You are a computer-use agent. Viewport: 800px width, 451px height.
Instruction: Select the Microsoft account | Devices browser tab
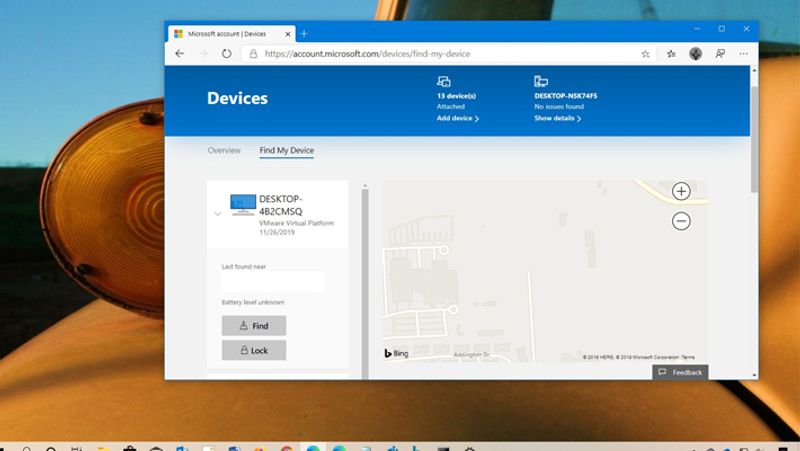point(232,34)
